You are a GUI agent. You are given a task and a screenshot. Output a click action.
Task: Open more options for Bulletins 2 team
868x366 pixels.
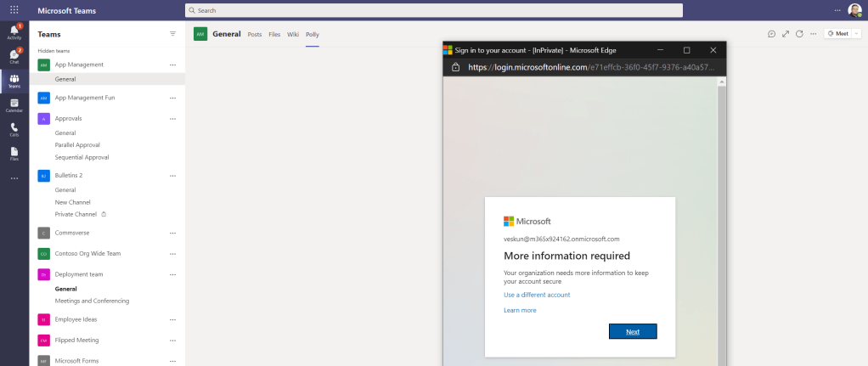[173, 176]
